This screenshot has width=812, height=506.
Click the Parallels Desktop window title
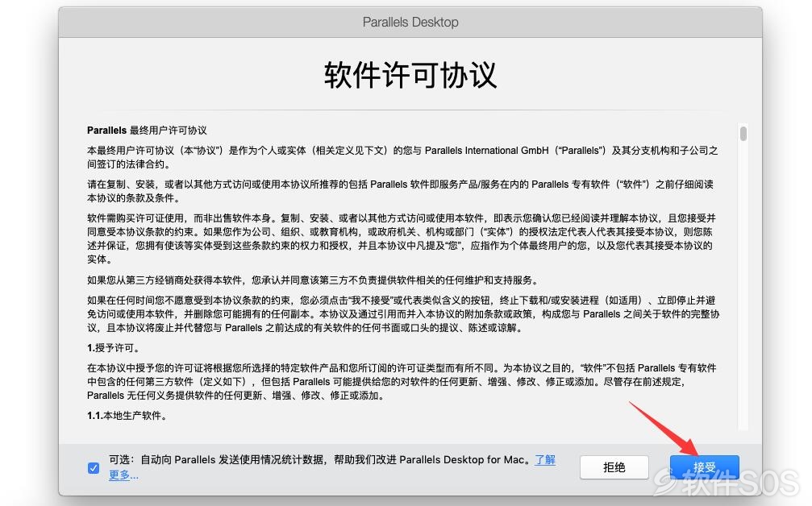pyautogui.click(x=410, y=23)
